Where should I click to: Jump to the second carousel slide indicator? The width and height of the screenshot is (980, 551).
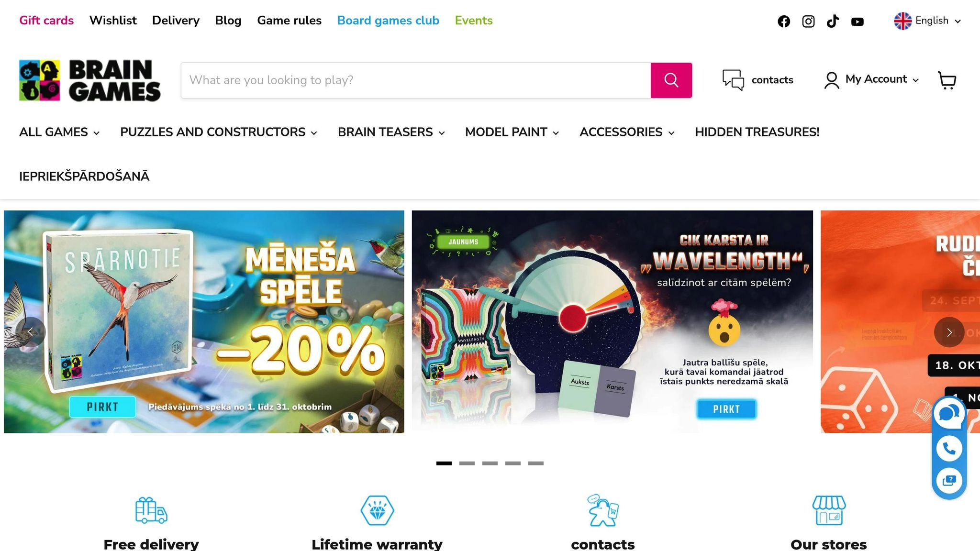coord(467,463)
